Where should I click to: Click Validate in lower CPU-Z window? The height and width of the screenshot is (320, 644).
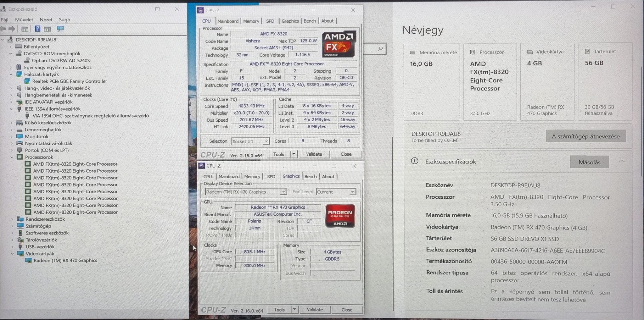tap(315, 309)
